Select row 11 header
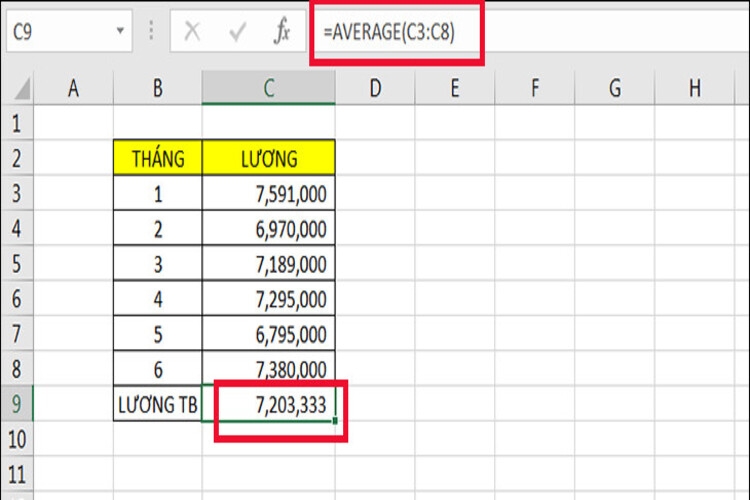Image resolution: width=750 pixels, height=500 pixels. click(x=17, y=474)
